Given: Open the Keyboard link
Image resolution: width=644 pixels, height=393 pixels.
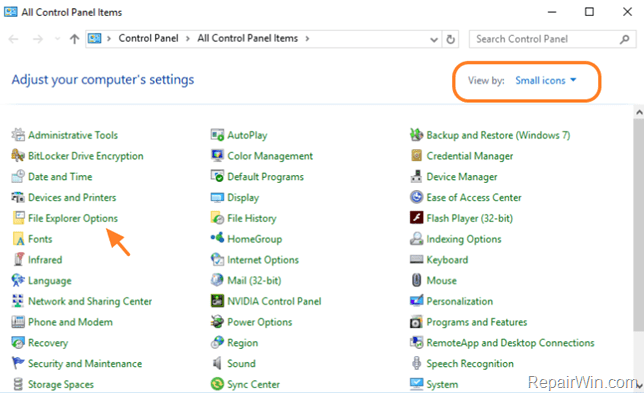Looking at the screenshot, I should (447, 260).
